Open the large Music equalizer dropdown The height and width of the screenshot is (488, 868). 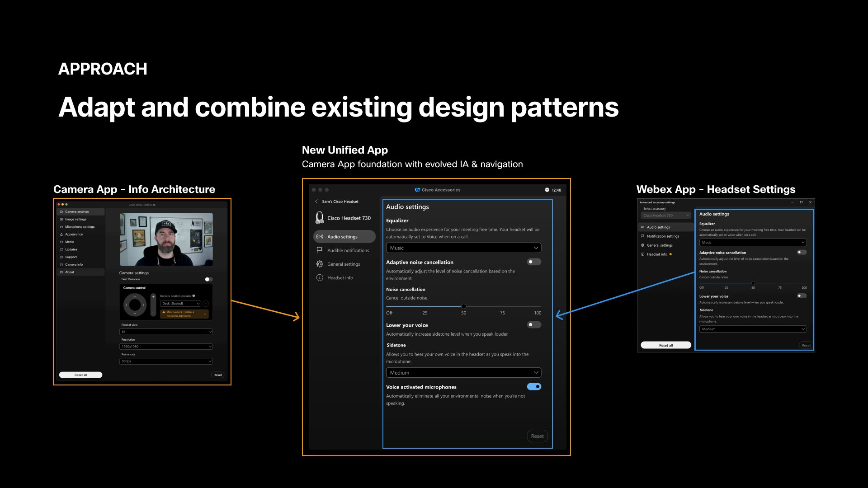tap(463, 248)
